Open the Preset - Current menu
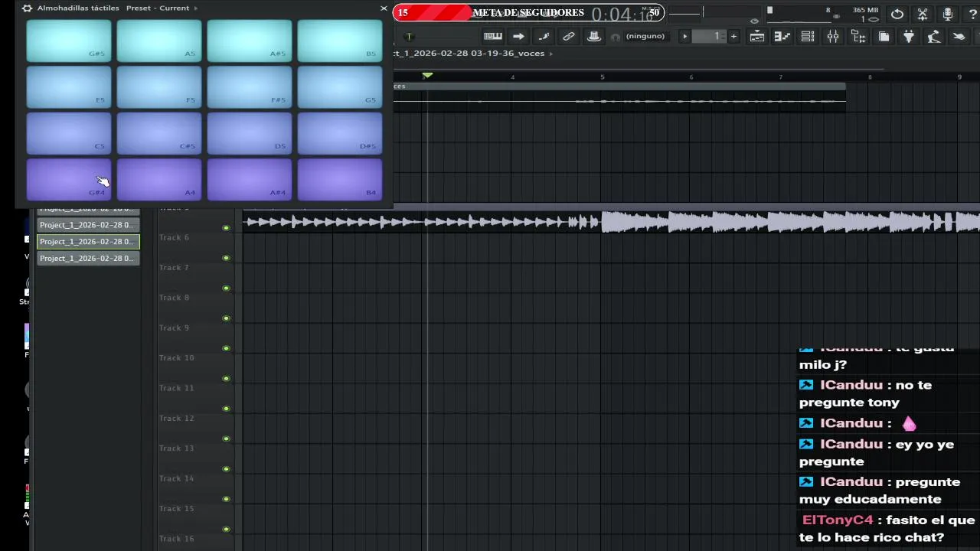The height and width of the screenshot is (551, 980). (162, 8)
